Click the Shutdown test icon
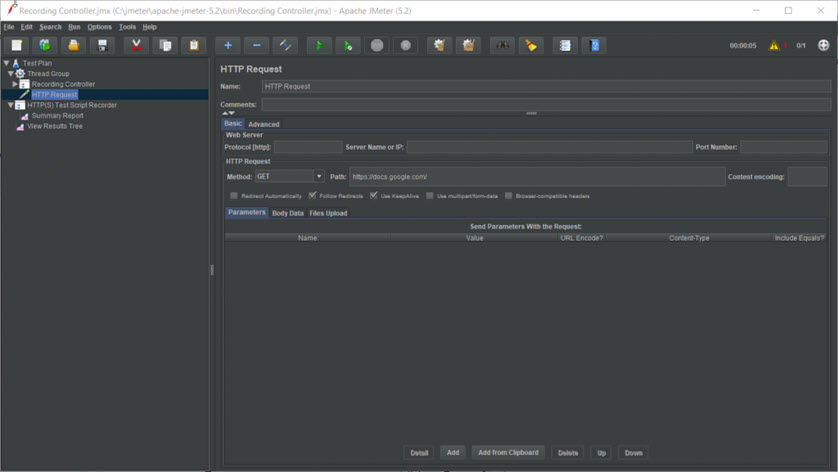Viewport: 838px width, 472px height. pyautogui.click(x=406, y=45)
